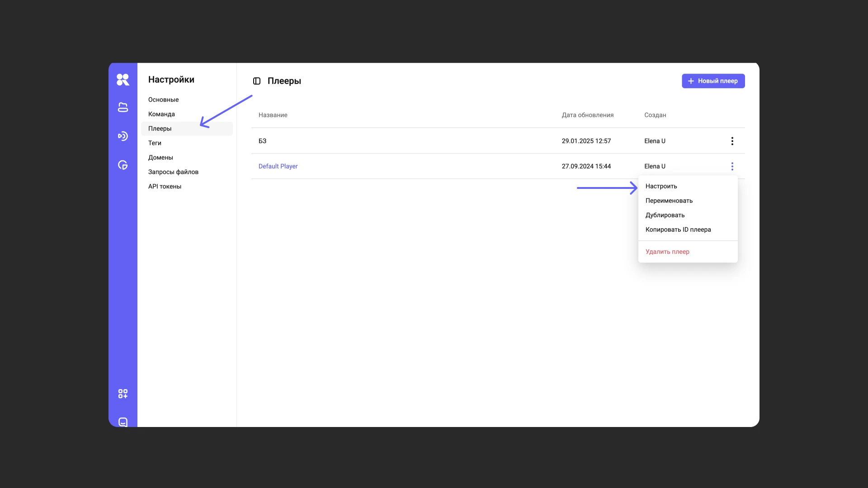Click the БЗ player row name
Screen dimensions: 868x488
[262, 141]
